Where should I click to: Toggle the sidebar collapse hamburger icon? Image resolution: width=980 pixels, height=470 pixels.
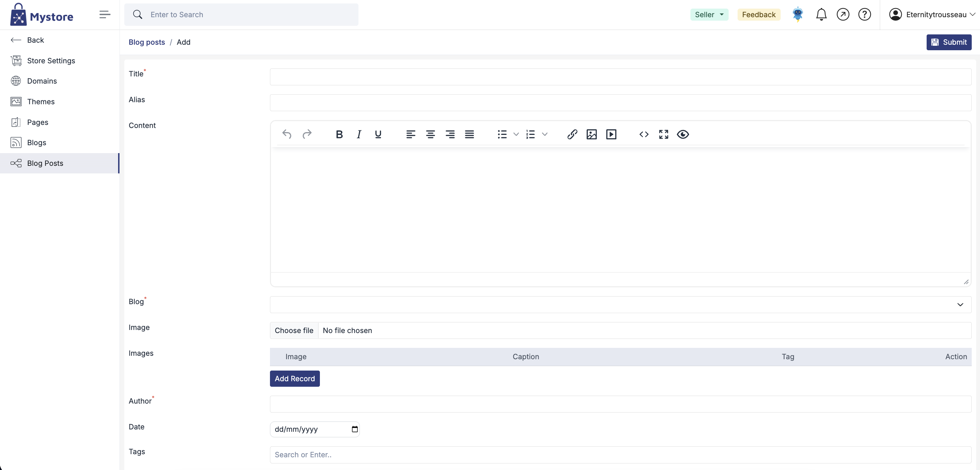coord(105,14)
